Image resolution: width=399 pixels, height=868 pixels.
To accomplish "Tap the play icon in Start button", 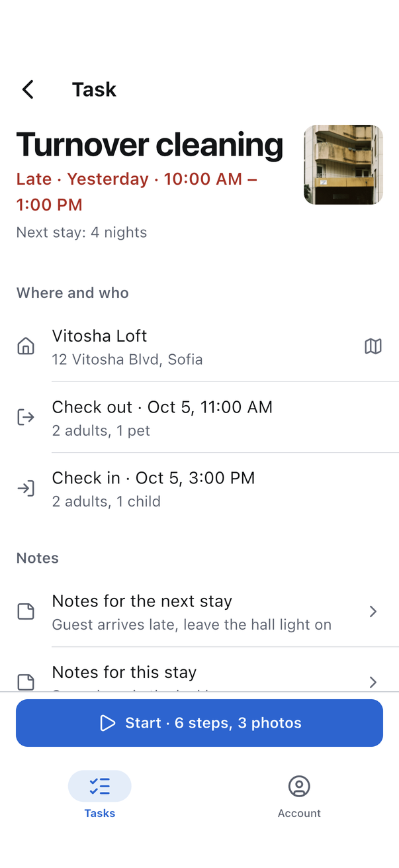I will pos(107,723).
